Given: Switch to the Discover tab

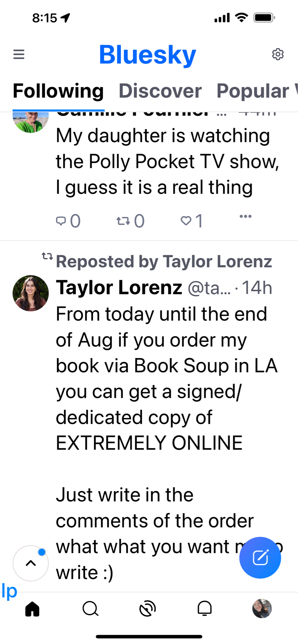Looking at the screenshot, I should (x=160, y=91).
